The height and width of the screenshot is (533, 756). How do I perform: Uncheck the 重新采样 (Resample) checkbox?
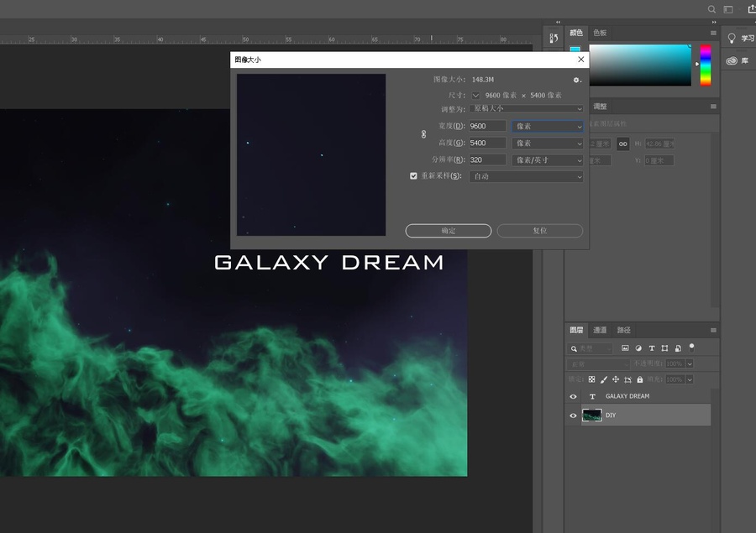[413, 176]
